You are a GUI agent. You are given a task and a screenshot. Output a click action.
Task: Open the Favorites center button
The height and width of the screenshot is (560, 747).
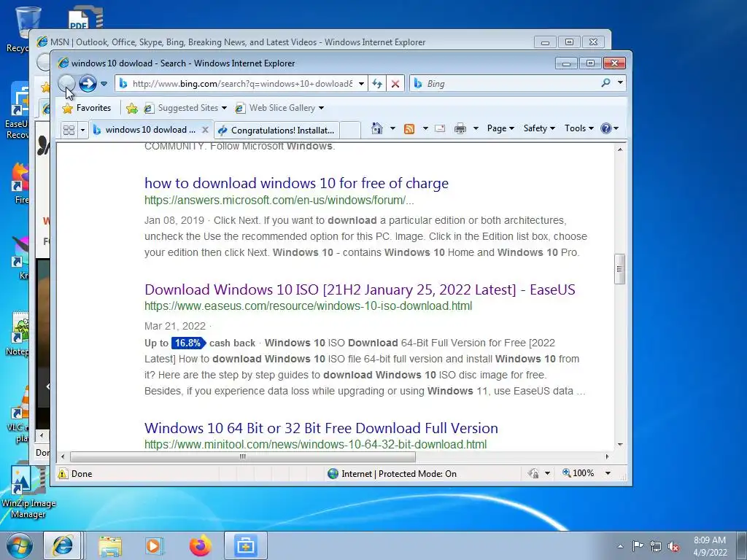coord(87,108)
